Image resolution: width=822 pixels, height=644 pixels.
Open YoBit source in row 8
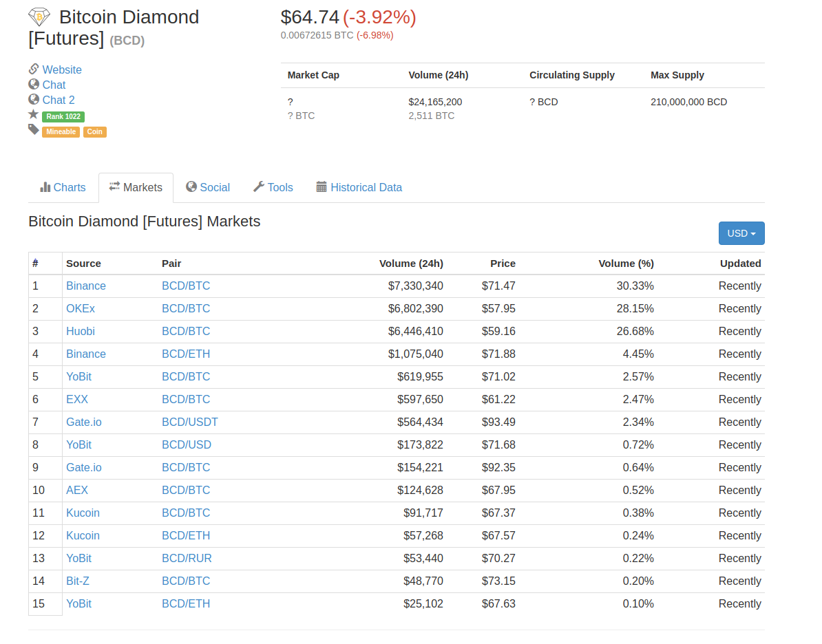tap(78, 445)
